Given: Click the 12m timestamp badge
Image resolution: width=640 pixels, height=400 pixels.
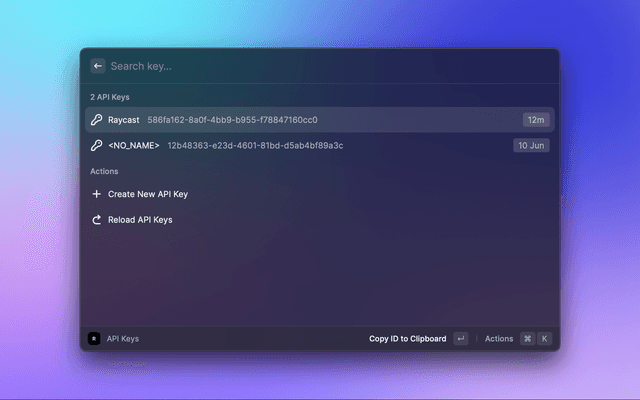Looking at the screenshot, I should pos(535,120).
